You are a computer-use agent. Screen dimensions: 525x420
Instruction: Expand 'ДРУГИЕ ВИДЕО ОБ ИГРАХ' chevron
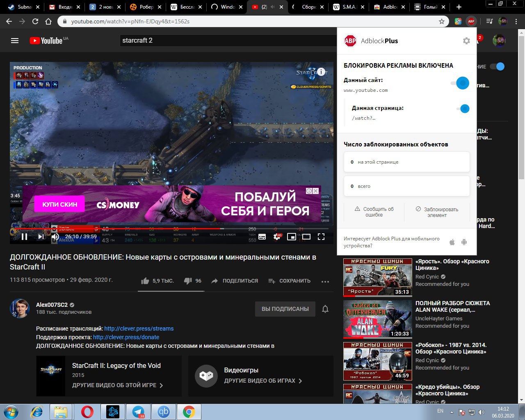click(300, 381)
